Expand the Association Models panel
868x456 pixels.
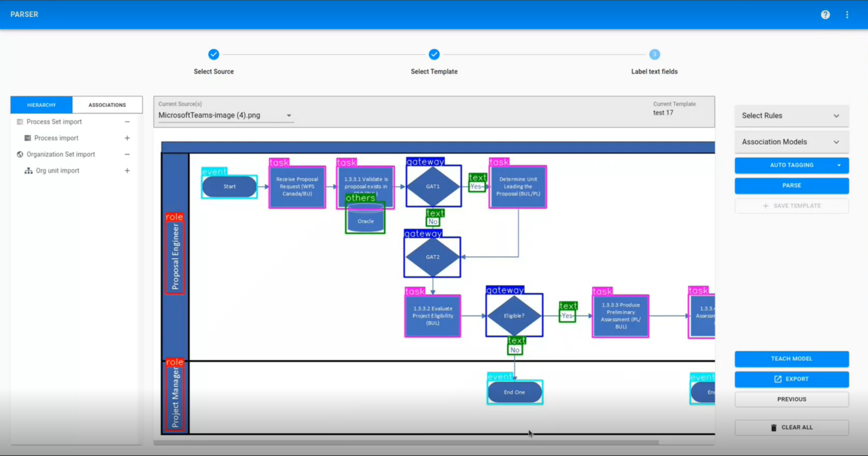836,142
